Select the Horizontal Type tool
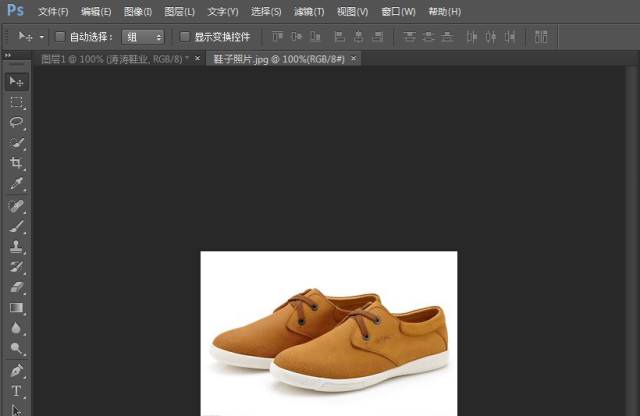 [x=16, y=391]
